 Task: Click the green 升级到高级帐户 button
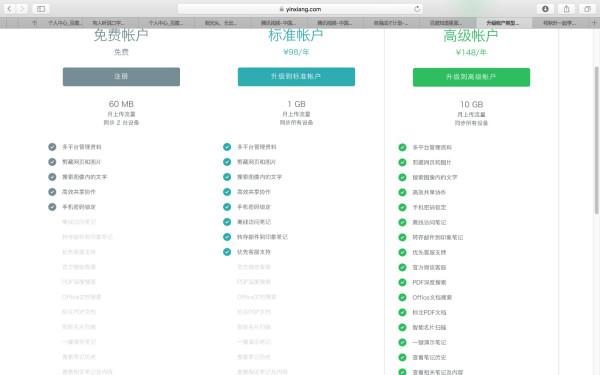[471, 77]
